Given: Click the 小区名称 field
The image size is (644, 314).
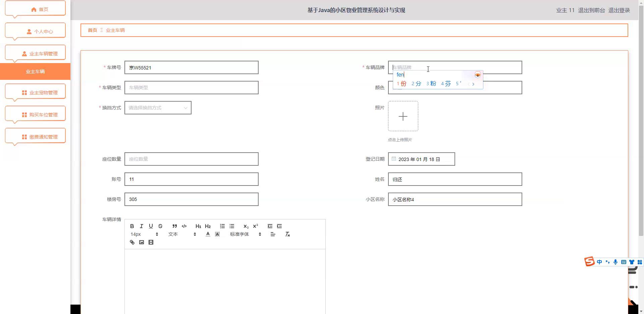Looking at the screenshot, I should [x=455, y=199].
